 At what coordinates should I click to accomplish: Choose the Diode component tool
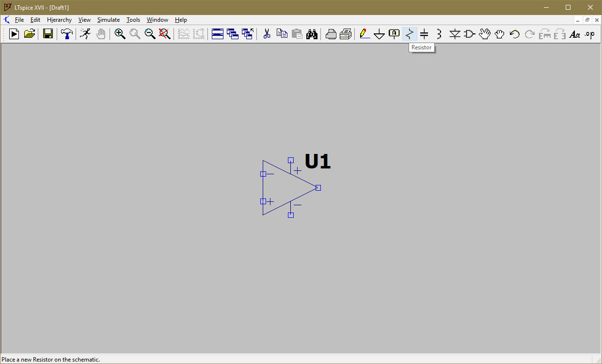coord(454,34)
